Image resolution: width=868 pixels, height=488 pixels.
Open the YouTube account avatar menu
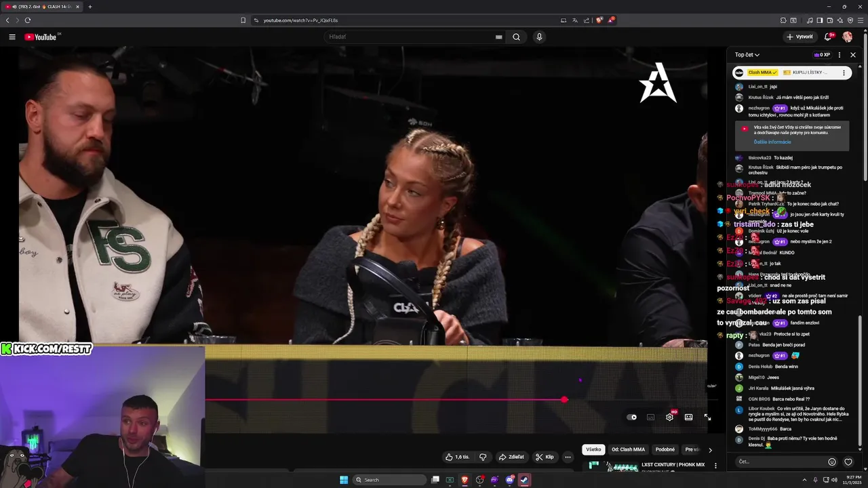[x=848, y=37]
